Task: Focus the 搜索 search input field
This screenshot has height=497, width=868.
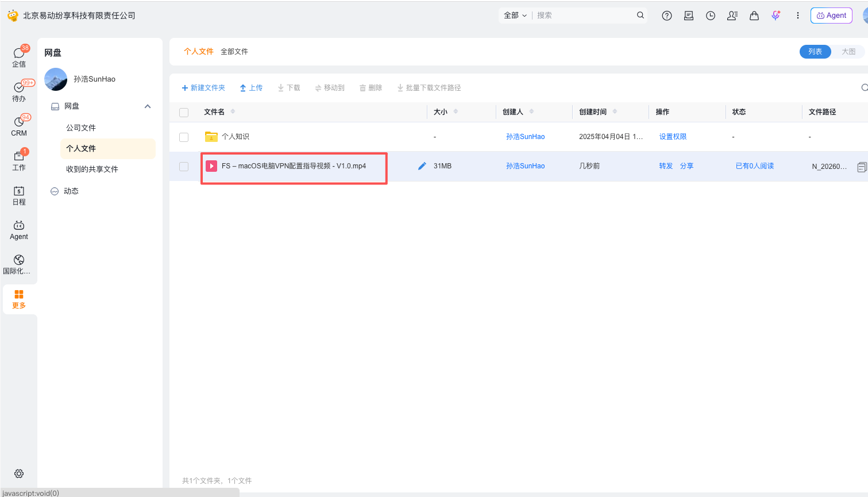Action: click(x=583, y=16)
